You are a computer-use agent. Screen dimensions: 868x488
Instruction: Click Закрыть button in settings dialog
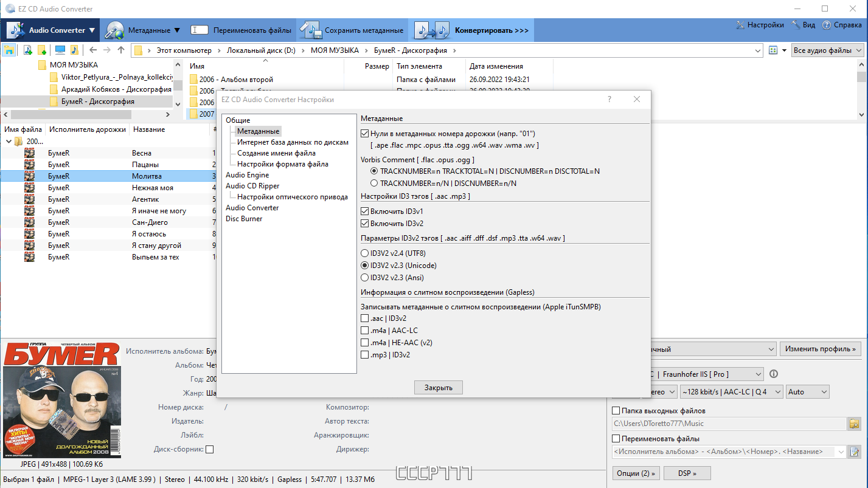point(439,387)
